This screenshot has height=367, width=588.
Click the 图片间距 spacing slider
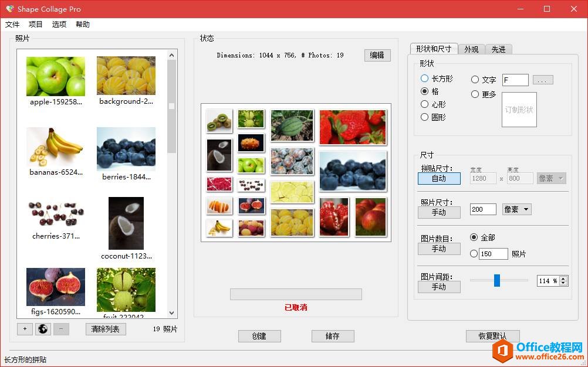coord(498,281)
